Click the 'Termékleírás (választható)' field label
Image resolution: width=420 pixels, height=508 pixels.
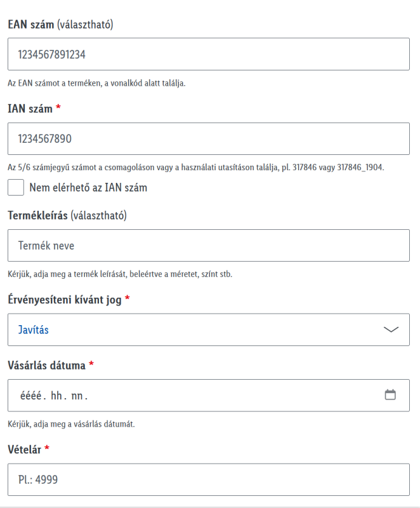[67, 215]
